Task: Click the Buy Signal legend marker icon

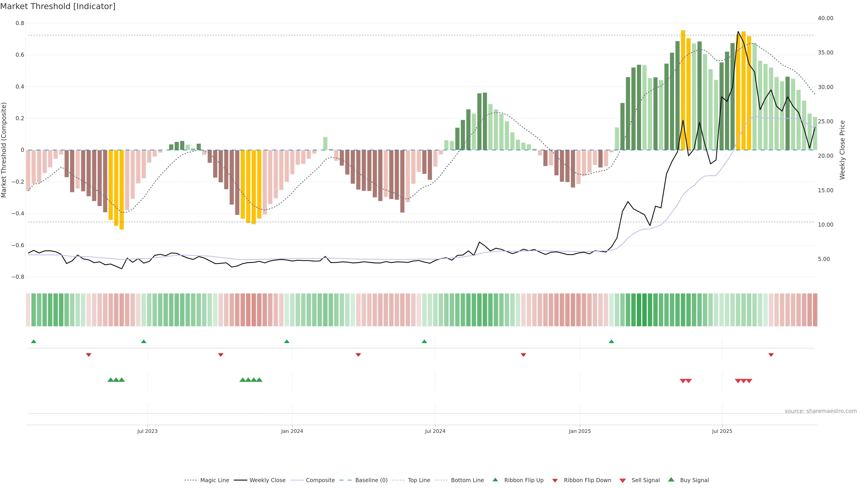Action: (x=671, y=480)
